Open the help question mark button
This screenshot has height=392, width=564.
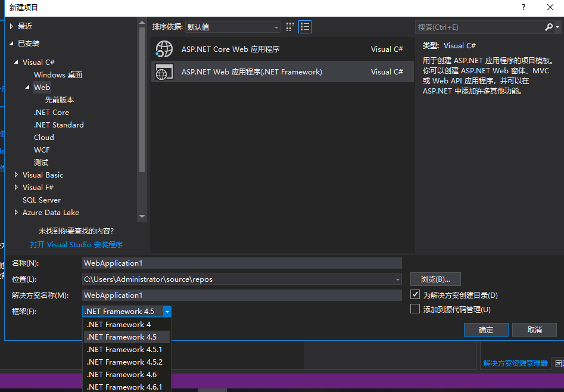point(524,7)
